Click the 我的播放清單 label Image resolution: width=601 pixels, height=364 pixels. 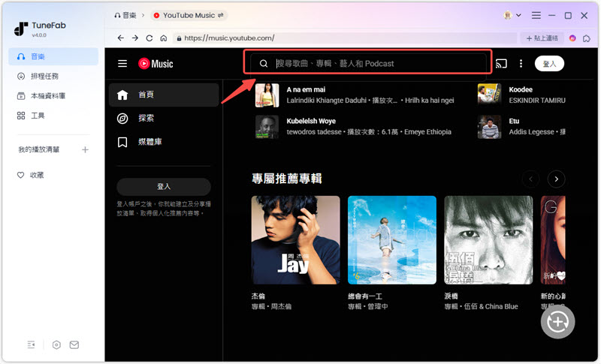(39, 149)
